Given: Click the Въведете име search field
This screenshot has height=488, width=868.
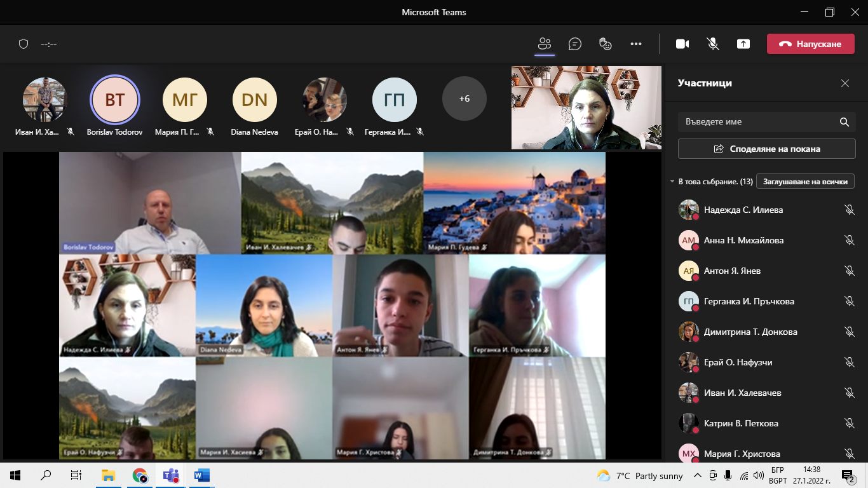Looking at the screenshot, I should (x=756, y=121).
